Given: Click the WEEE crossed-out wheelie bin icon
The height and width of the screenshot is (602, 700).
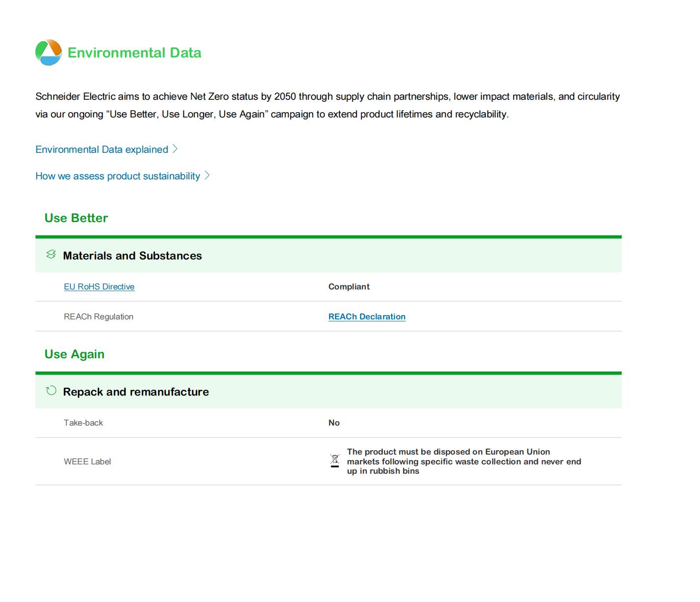Looking at the screenshot, I should (335, 461).
